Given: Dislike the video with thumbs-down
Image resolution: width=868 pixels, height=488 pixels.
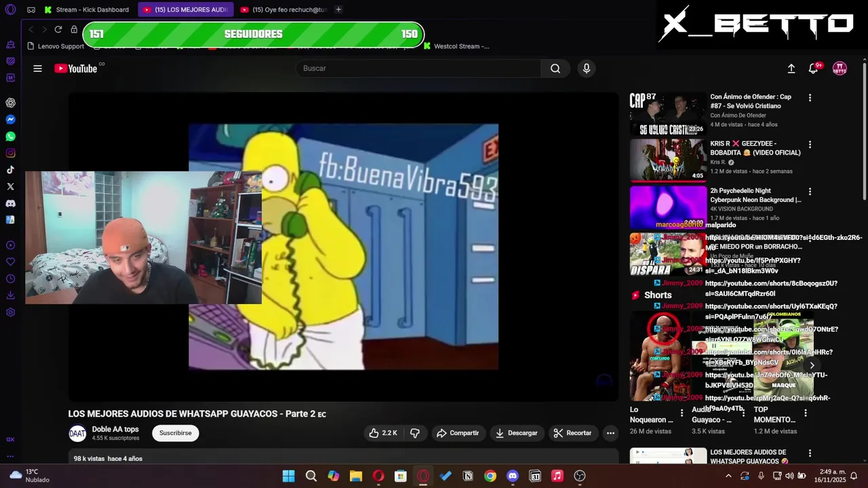Looking at the screenshot, I should coord(415,433).
